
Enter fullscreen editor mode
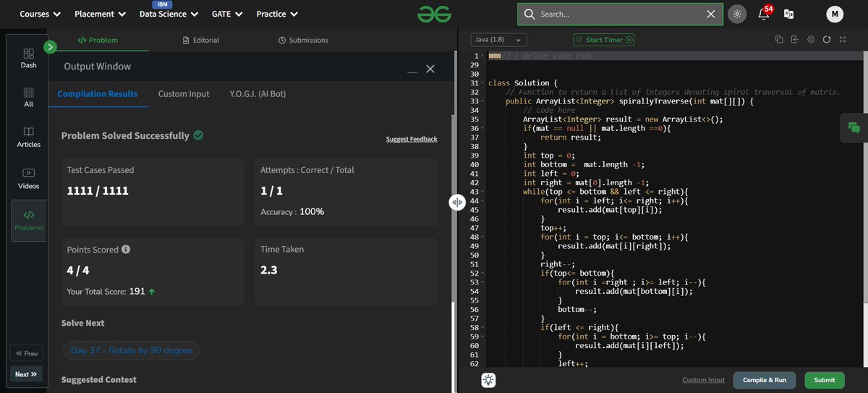(x=843, y=40)
